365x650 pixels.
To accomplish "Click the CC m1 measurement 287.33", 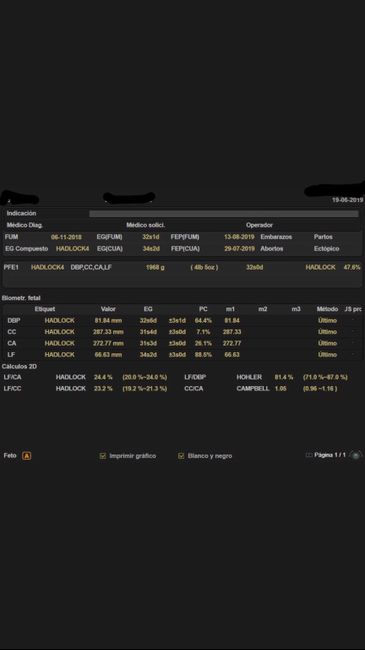I will click(232, 332).
